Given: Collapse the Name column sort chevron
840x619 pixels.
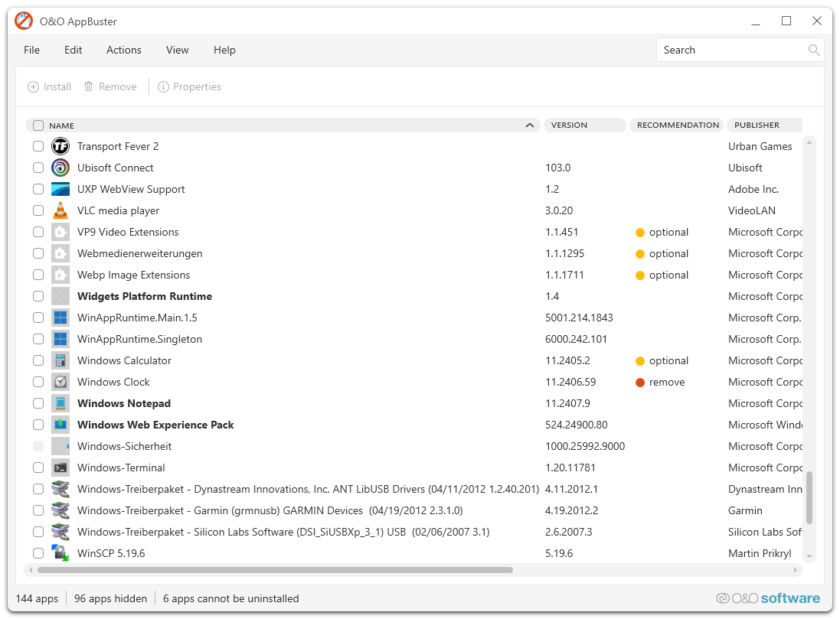Looking at the screenshot, I should (529, 125).
